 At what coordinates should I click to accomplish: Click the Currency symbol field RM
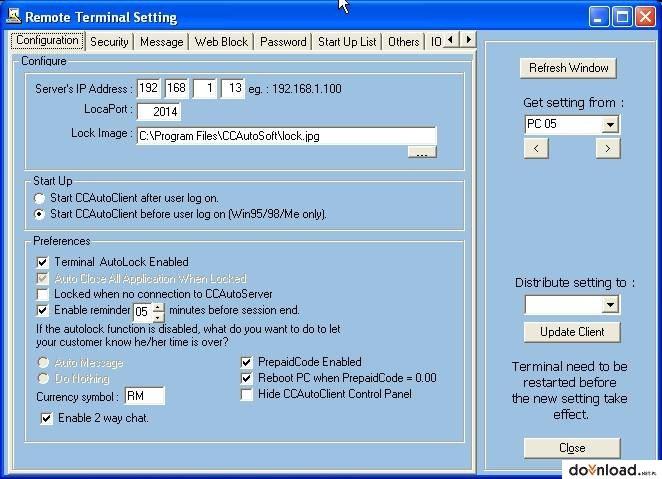pos(145,396)
